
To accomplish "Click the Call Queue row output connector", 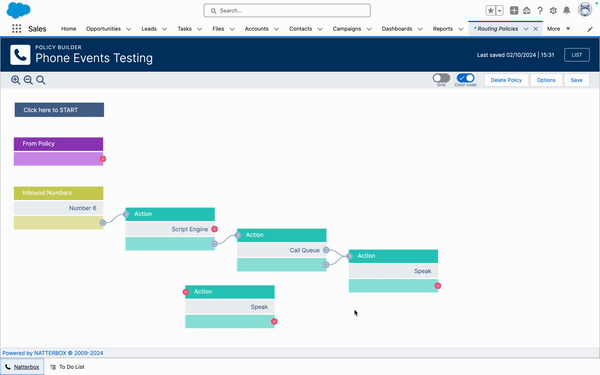I will tap(326, 250).
